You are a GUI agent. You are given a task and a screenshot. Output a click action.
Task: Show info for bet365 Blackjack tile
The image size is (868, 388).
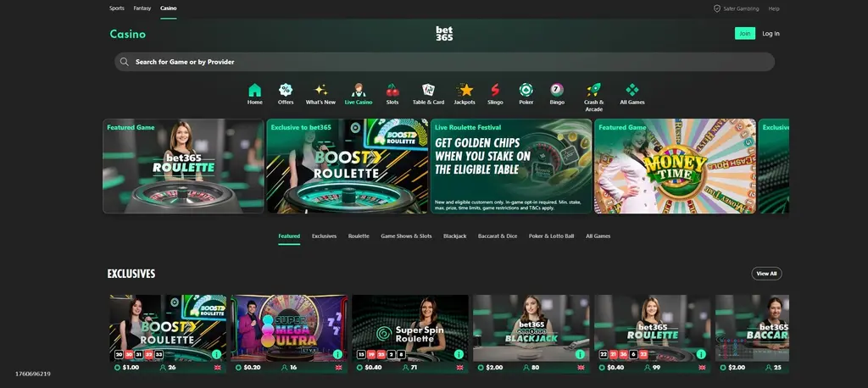pos(580,354)
